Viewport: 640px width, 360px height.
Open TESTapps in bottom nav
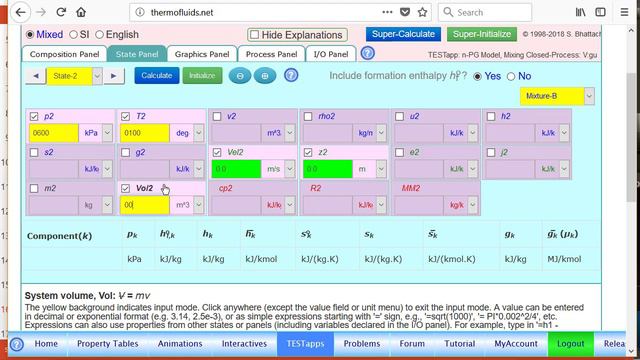[x=305, y=344]
